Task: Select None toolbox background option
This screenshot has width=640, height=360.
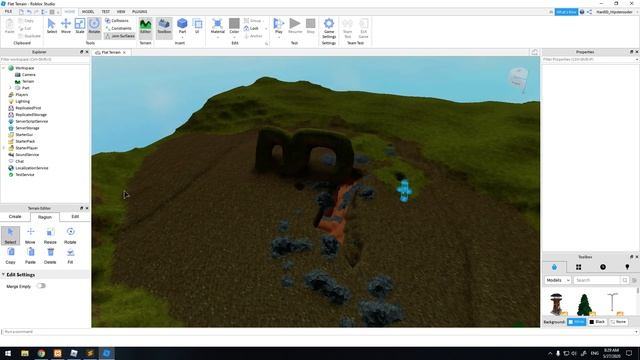Action: pyautogui.click(x=618, y=322)
